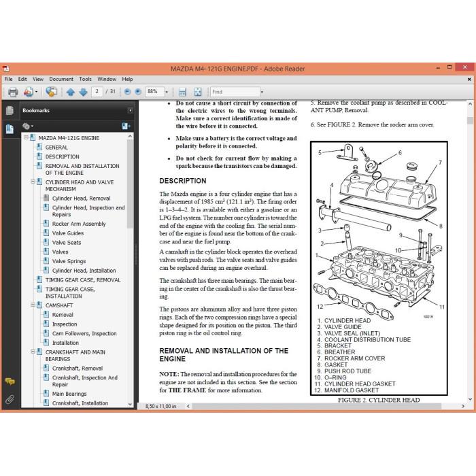Click the 8,50 x 11,00 in page size
Image resolution: width=476 pixels, height=476 pixels.
click(x=161, y=406)
